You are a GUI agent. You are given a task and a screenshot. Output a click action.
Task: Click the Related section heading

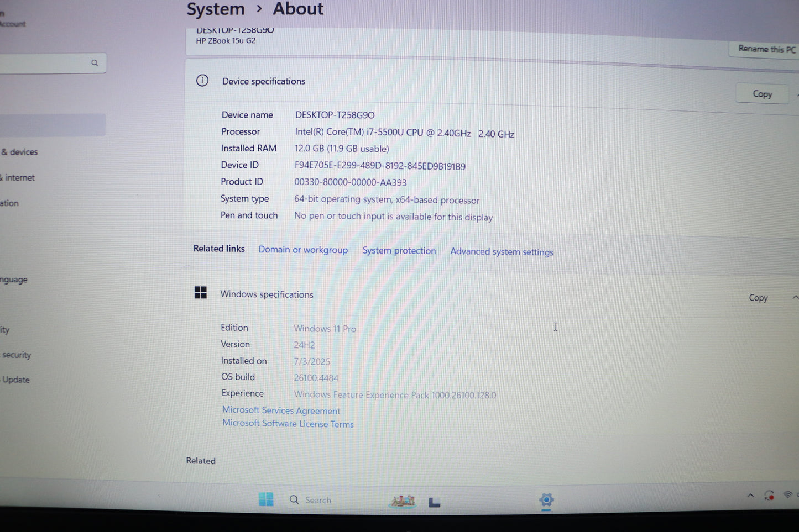[x=201, y=461]
